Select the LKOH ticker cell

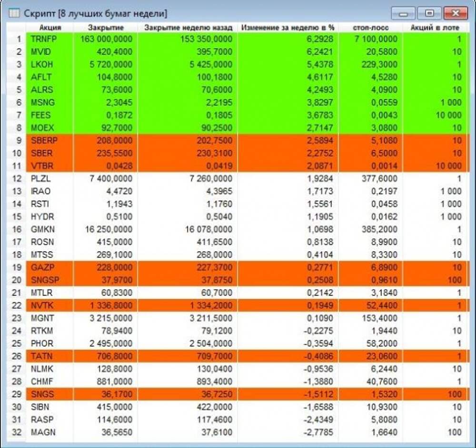pyautogui.click(x=41, y=64)
